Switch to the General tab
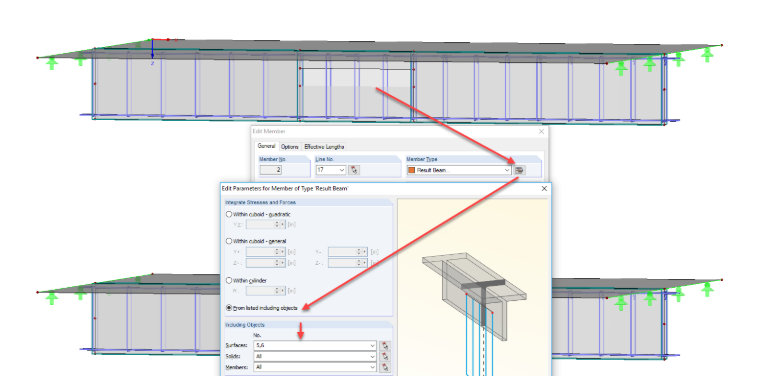Screen dimensions: 760x376 [266, 146]
